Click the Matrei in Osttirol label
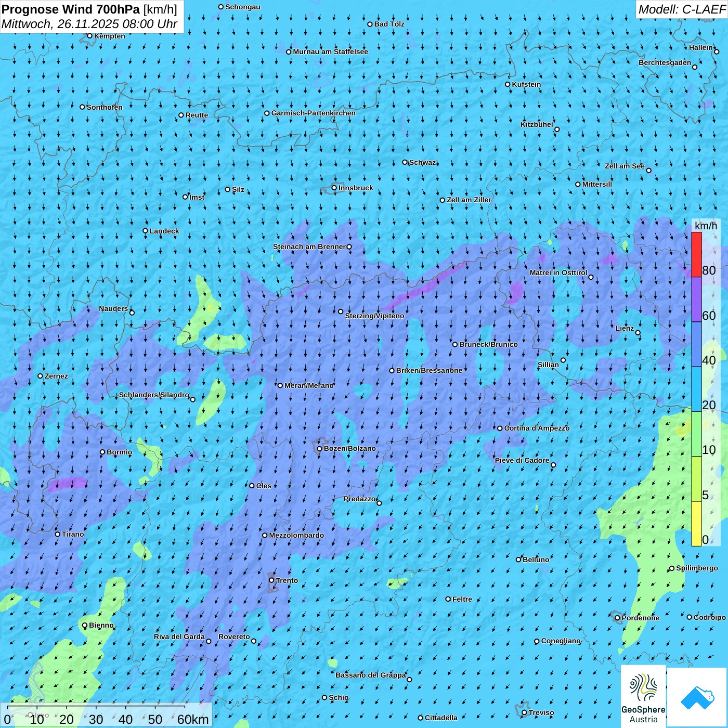 tap(558, 272)
